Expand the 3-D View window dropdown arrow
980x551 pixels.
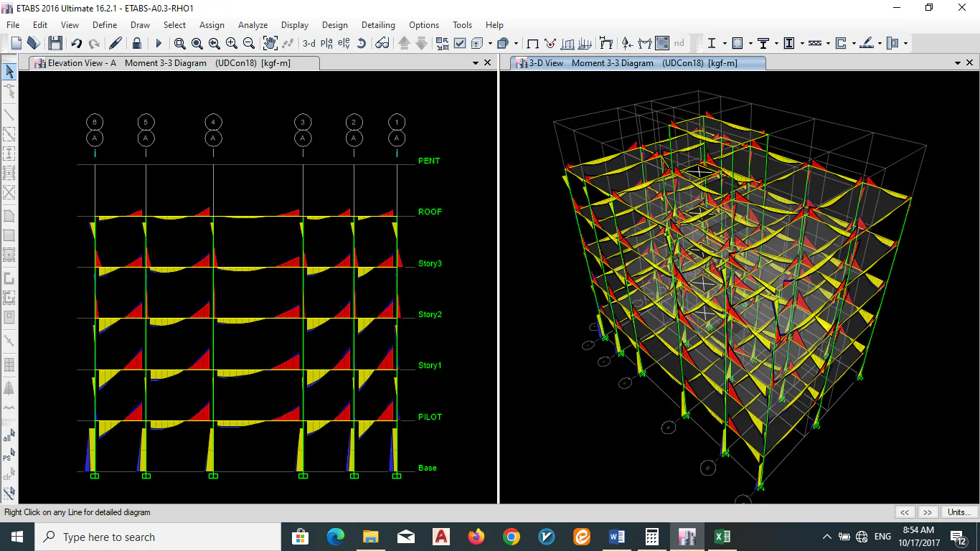click(x=957, y=63)
